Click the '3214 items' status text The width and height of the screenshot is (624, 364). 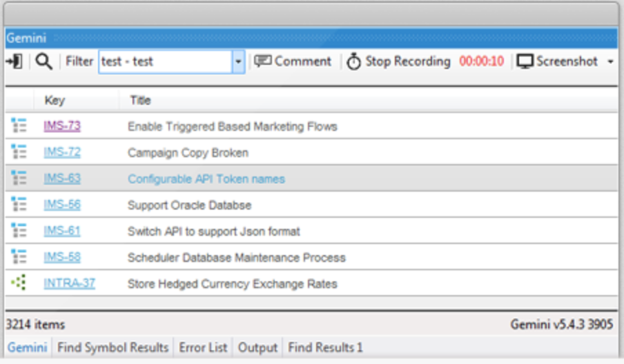point(35,325)
